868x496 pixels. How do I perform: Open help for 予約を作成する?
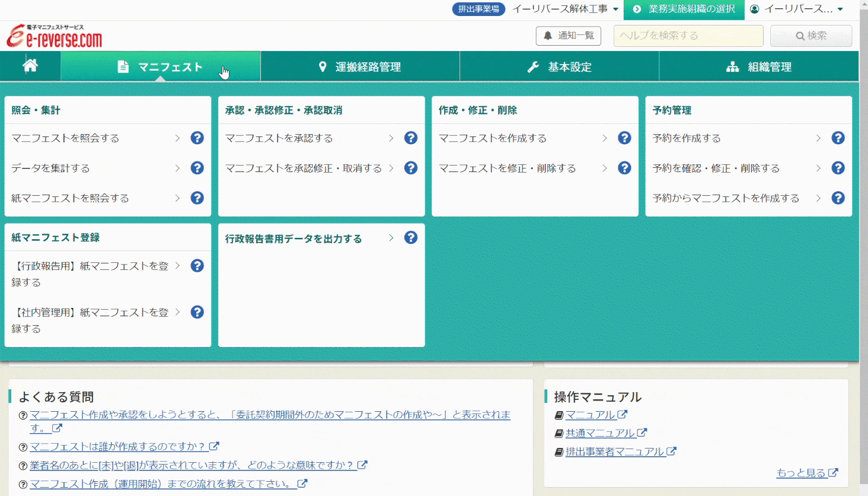(838, 138)
